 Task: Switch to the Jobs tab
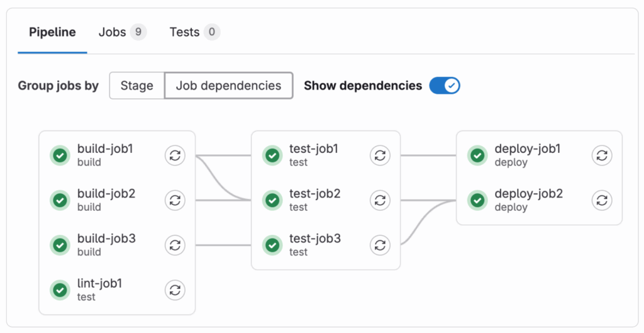pyautogui.click(x=122, y=32)
